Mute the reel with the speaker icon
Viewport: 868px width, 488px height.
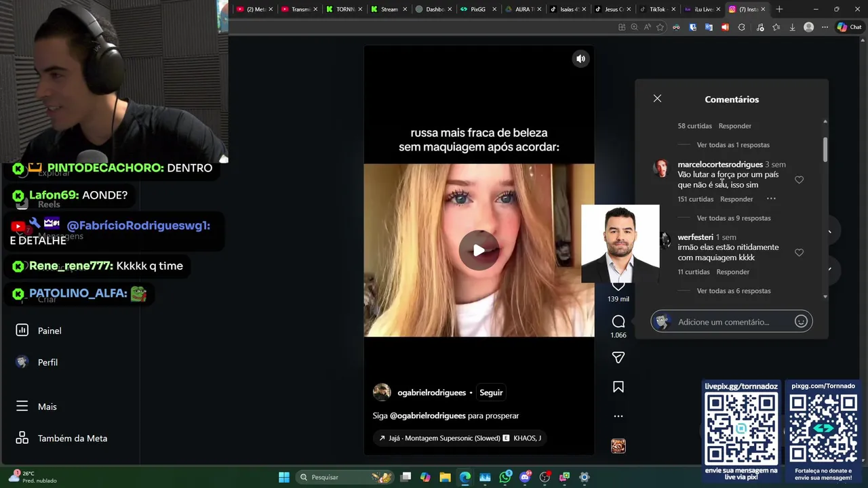coord(580,59)
